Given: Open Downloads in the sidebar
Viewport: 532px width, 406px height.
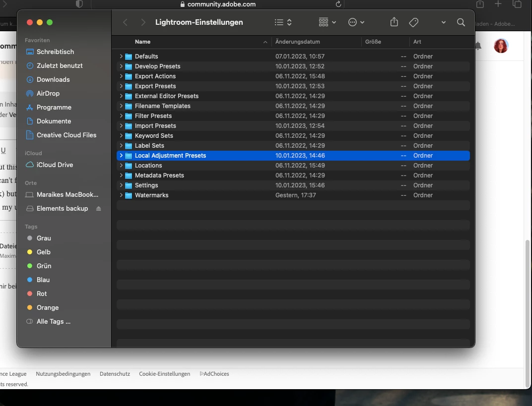Looking at the screenshot, I should tap(53, 80).
